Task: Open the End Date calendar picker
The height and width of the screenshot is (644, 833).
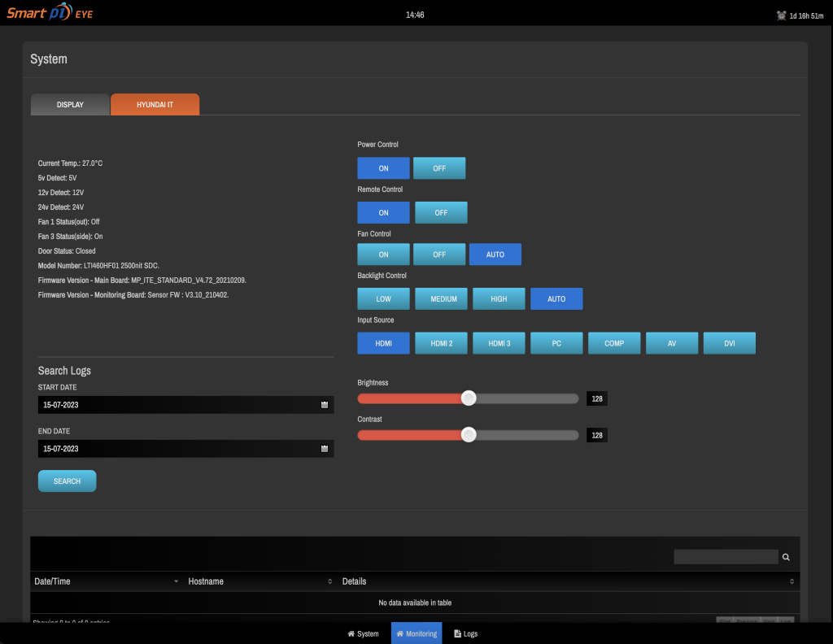Action: click(x=324, y=448)
